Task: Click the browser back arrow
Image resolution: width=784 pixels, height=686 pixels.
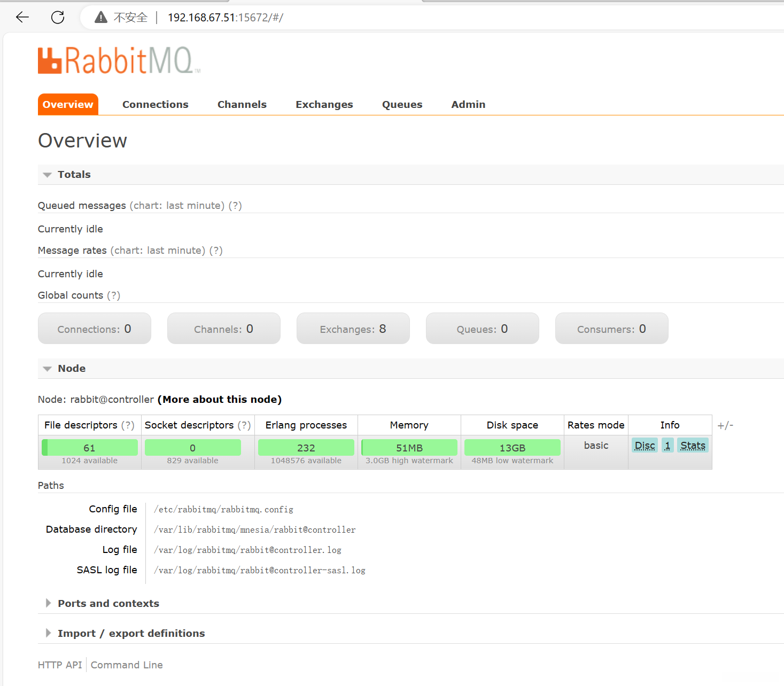Action: pyautogui.click(x=22, y=17)
